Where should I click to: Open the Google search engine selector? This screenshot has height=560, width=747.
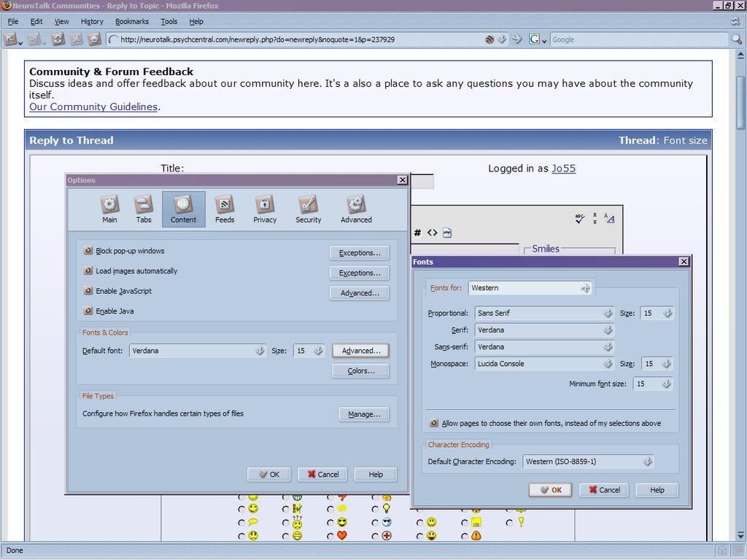[538, 39]
